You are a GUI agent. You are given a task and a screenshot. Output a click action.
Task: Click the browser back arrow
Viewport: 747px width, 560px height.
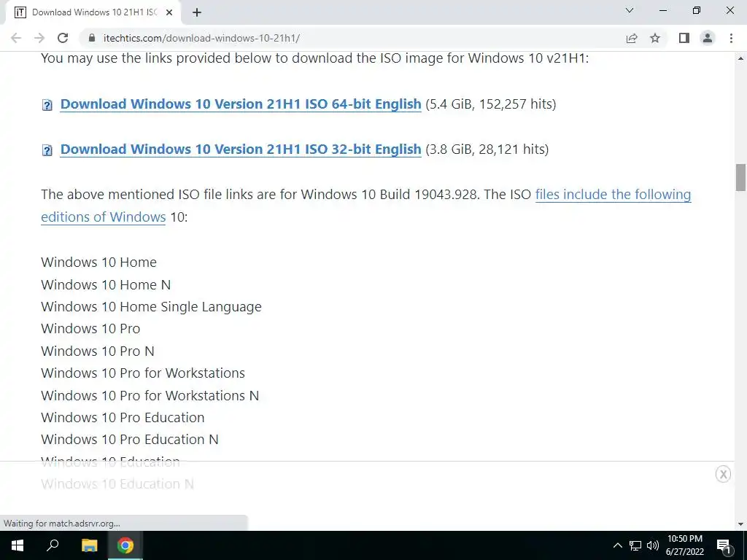pos(16,38)
